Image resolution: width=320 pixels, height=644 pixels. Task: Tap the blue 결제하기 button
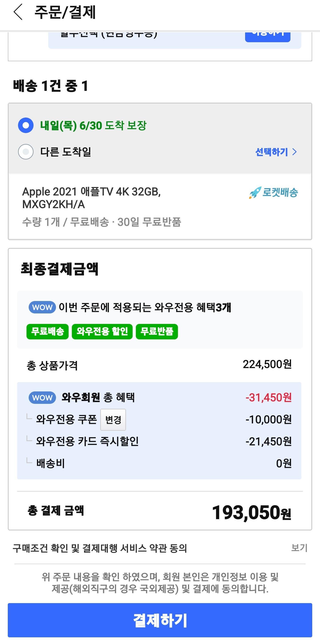click(160, 620)
